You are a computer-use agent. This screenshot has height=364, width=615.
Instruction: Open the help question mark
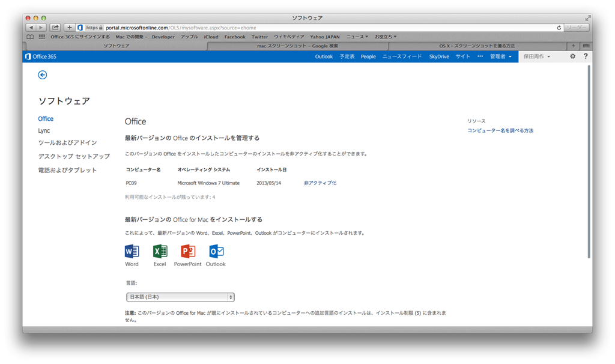pos(586,56)
